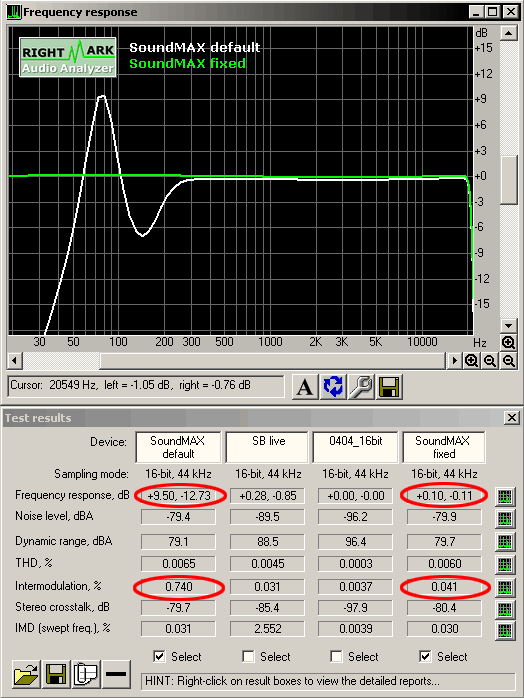The height and width of the screenshot is (698, 524).
Task: Click the Frequency response window title icon
Action: click(14, 12)
